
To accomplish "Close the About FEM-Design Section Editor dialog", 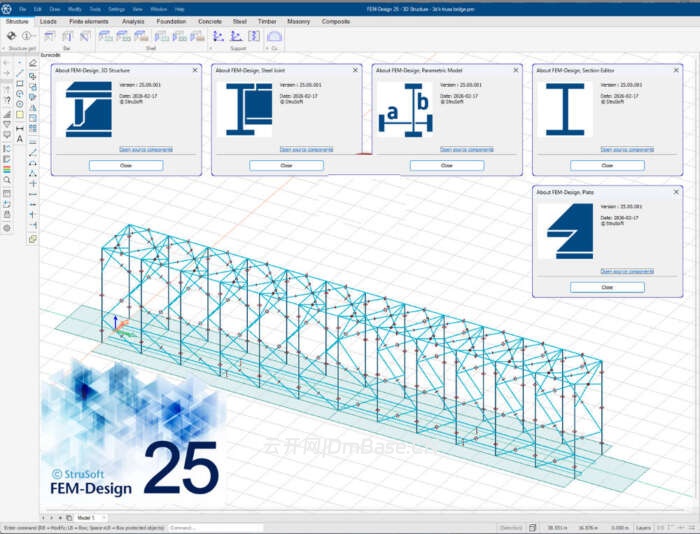I will (607, 166).
